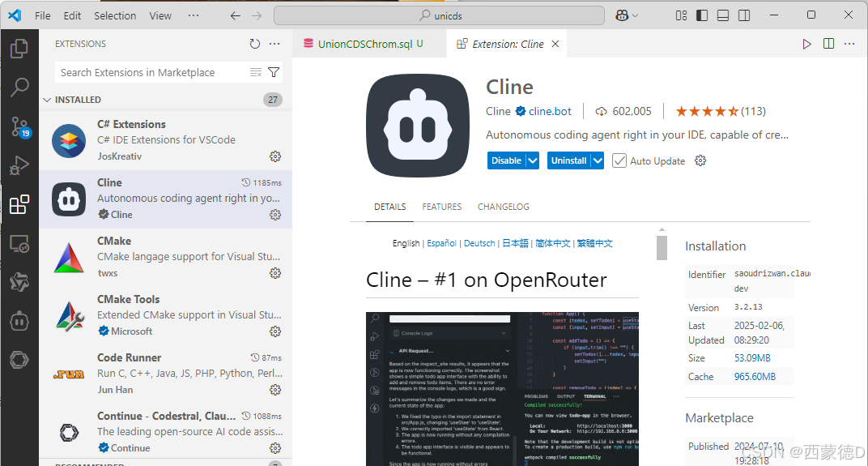Open Copilot menu in title bar
Image resolution: width=868 pixels, height=466 pixels.
[x=627, y=15]
